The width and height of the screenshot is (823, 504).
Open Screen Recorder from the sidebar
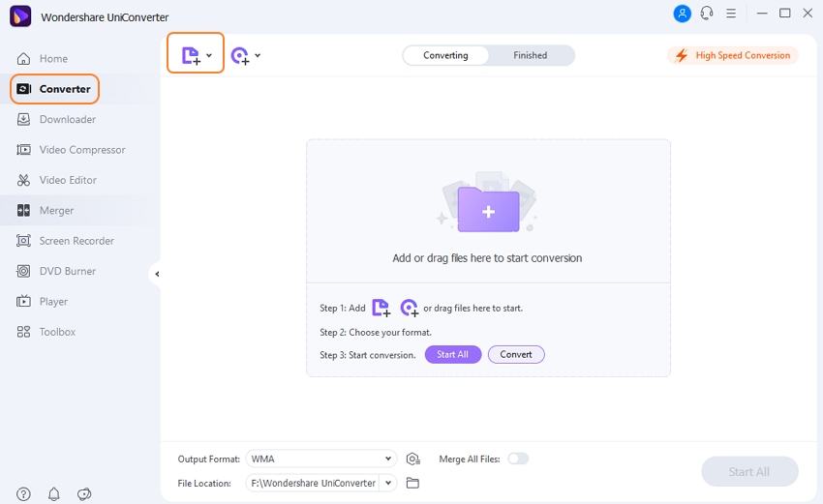pos(76,241)
